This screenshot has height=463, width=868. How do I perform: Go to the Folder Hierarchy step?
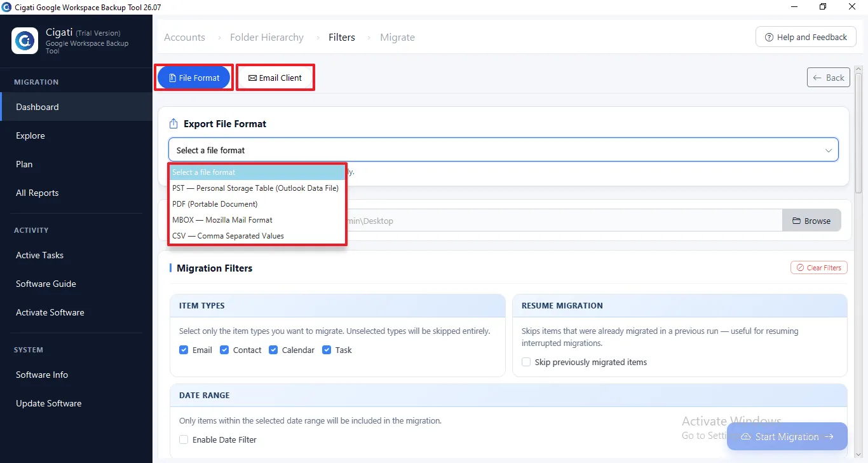pos(267,38)
